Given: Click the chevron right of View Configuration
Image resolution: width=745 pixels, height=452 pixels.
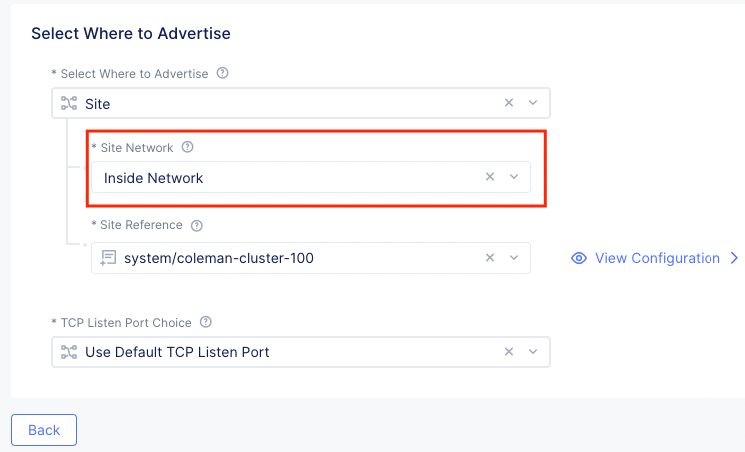Looking at the screenshot, I should tap(735, 258).
